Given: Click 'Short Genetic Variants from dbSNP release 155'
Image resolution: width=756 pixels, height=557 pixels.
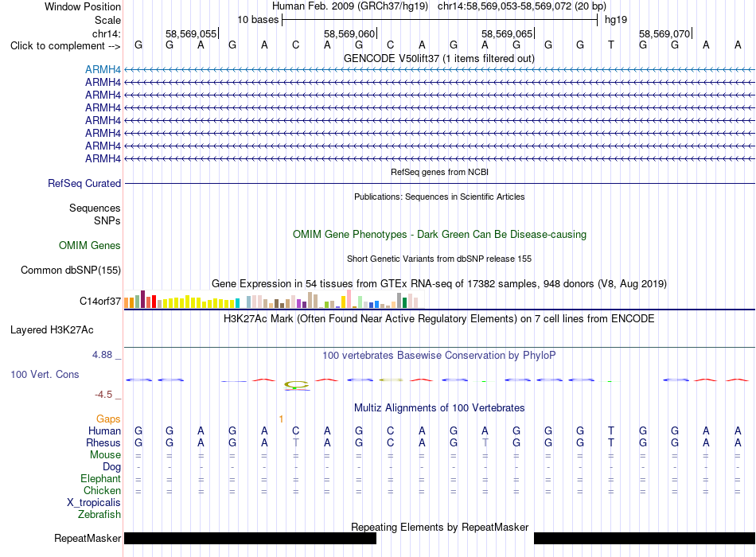Looking at the screenshot, I should coord(439,259).
